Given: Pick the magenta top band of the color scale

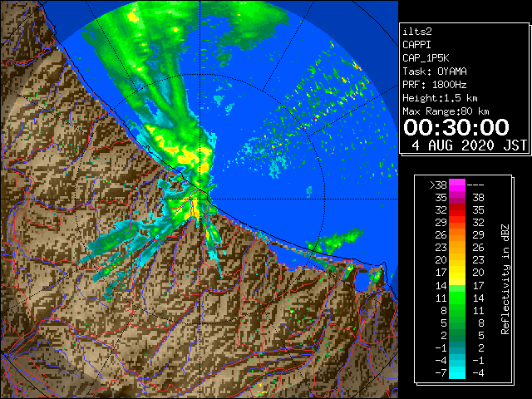Looking at the screenshot, I should [x=457, y=185].
